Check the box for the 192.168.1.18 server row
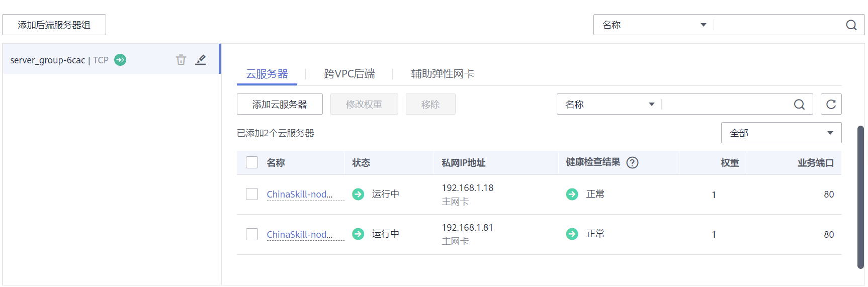This screenshot has height=287, width=868. 252,194
